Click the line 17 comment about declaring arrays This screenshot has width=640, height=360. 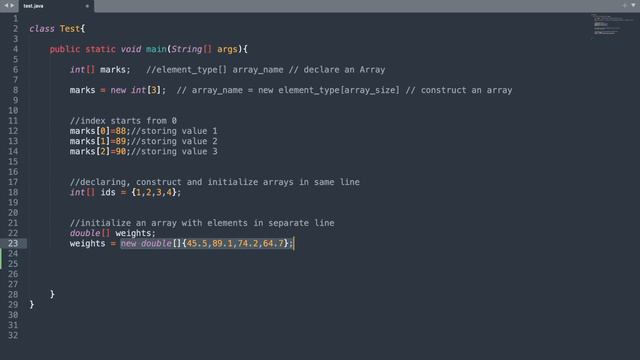pyautogui.click(x=215, y=182)
